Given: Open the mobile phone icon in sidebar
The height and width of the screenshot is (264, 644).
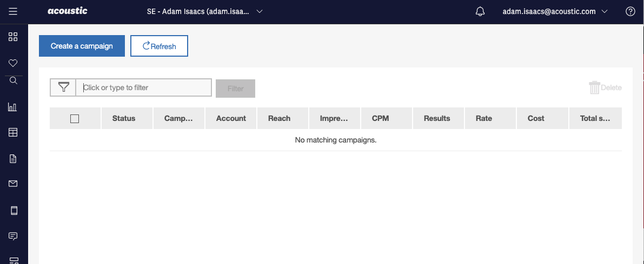Looking at the screenshot, I should coord(14,210).
